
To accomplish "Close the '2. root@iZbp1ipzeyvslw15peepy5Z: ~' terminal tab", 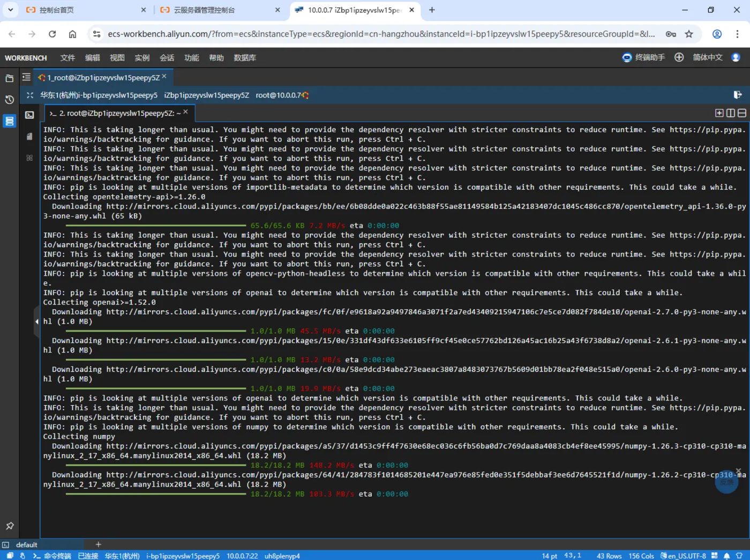I will (x=185, y=112).
